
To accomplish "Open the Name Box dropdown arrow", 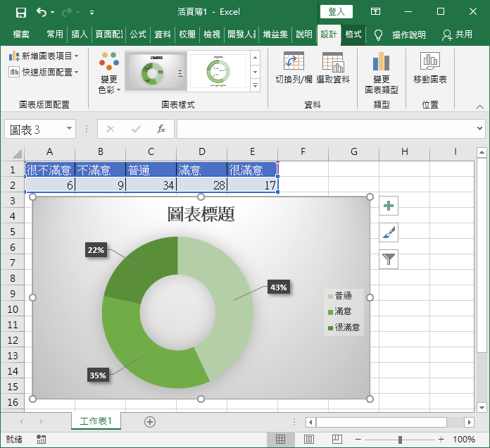I will point(70,128).
